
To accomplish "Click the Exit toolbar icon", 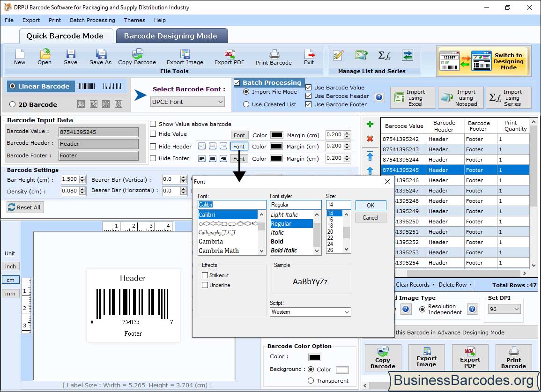I will (309, 57).
